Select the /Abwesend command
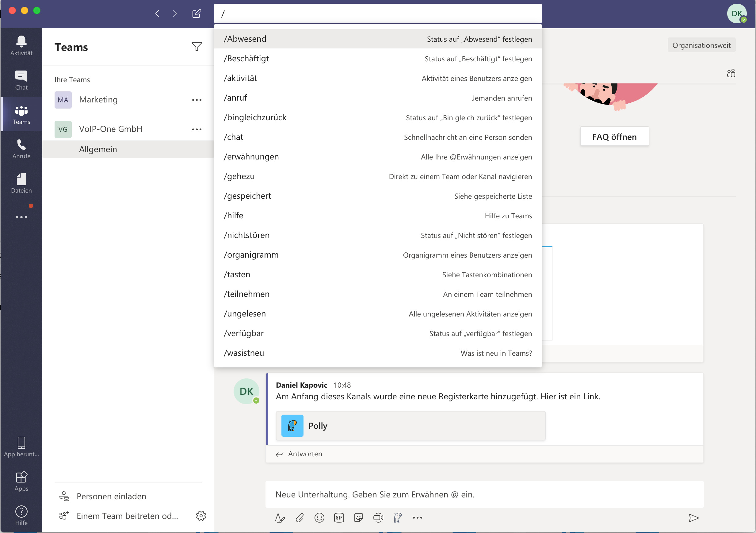The height and width of the screenshot is (533, 756). pos(378,39)
